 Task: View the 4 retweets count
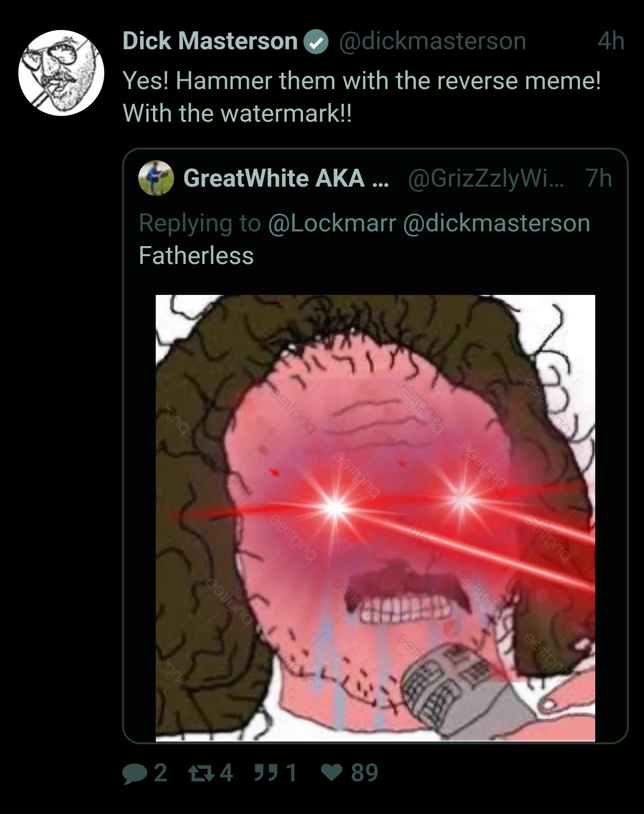226,773
